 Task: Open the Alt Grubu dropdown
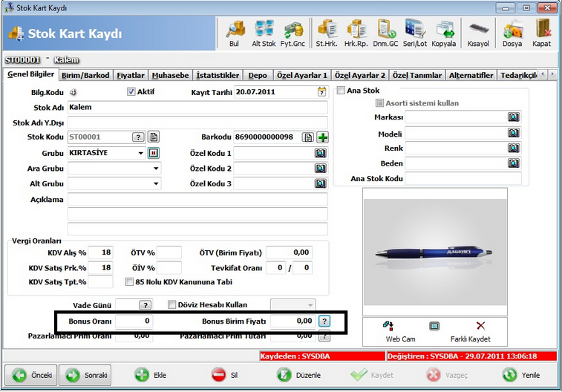[156, 184]
